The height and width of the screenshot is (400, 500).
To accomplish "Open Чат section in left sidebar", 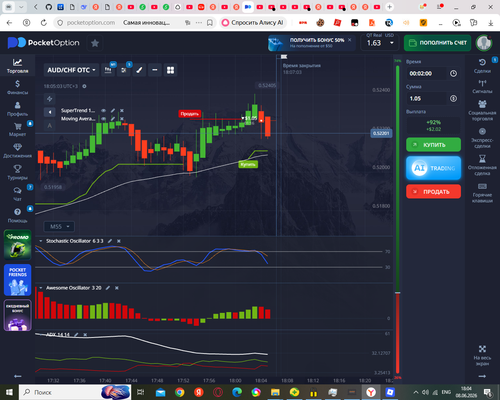I will [x=17, y=194].
